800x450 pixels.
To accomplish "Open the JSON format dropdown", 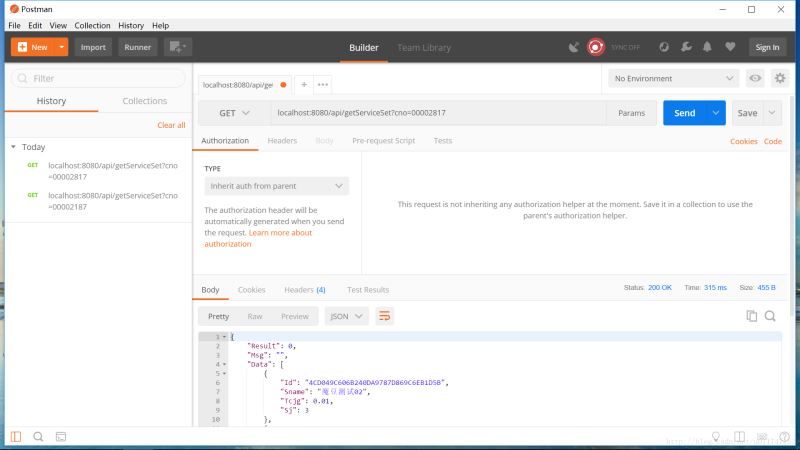I will click(347, 316).
